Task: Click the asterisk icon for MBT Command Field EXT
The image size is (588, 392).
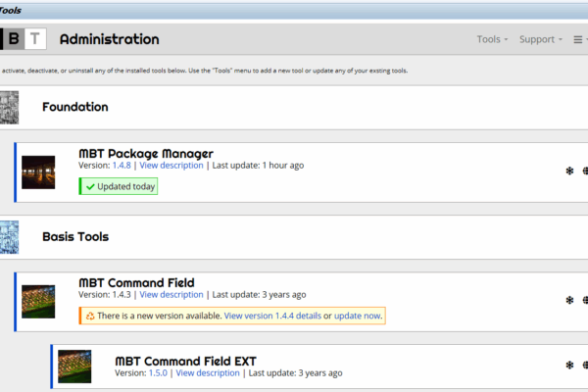Action: 569,366
